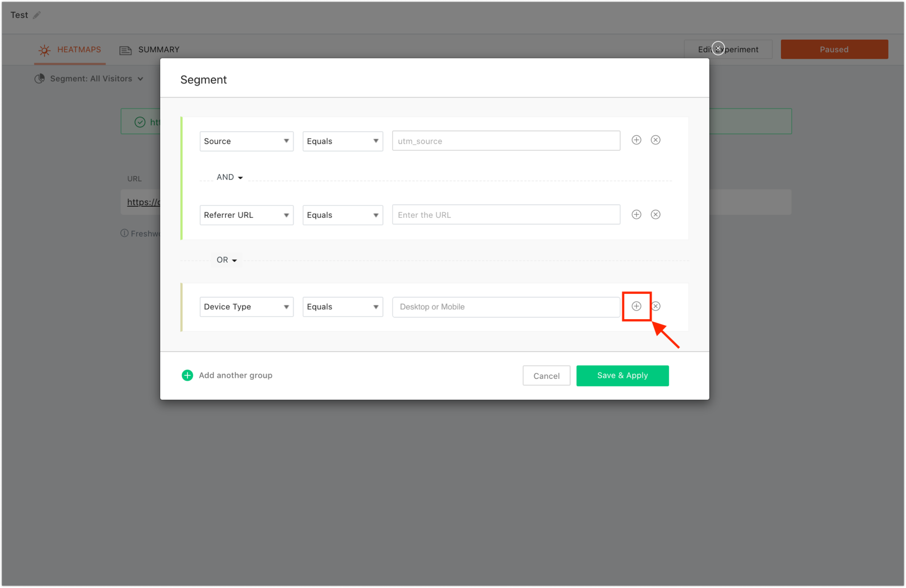Close the Segment dialog with X
Image resolution: width=906 pixels, height=588 pixels.
click(x=718, y=48)
